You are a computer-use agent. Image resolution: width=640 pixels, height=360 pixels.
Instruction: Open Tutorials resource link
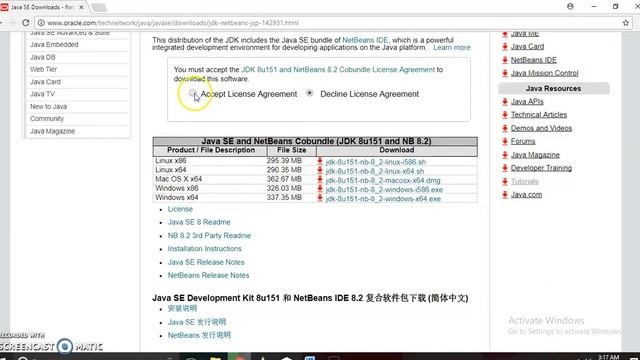coord(524,181)
